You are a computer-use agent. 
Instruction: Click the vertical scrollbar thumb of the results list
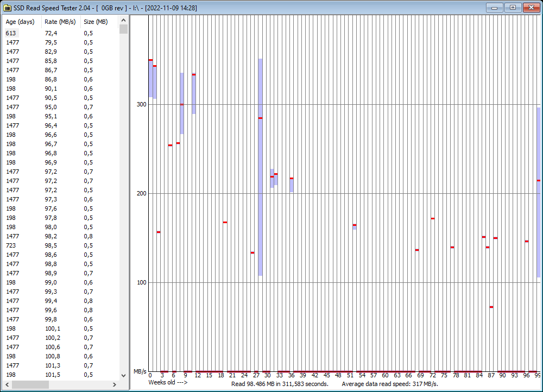(123, 28)
